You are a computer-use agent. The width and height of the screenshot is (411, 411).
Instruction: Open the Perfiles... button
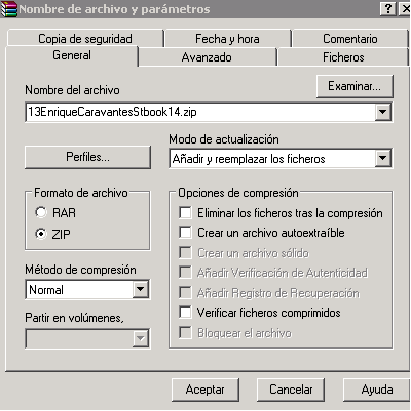[88, 157]
